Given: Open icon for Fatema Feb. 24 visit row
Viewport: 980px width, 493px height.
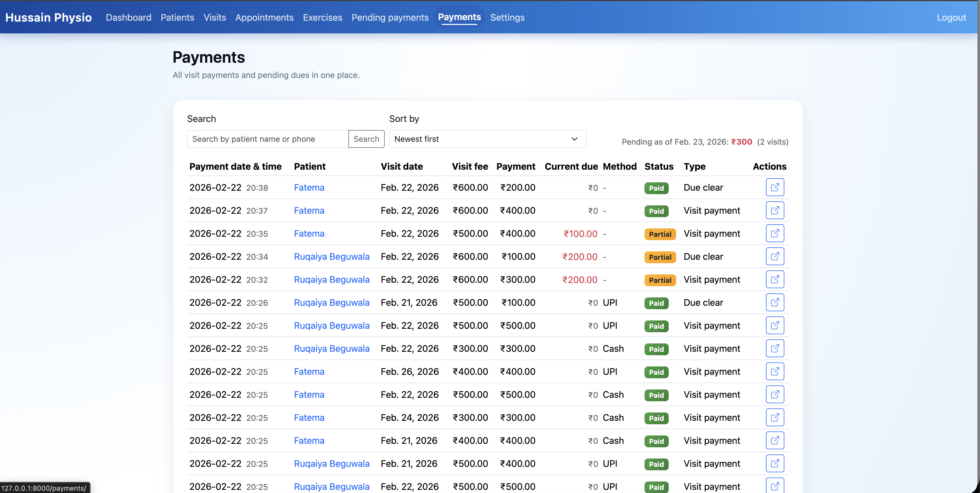Looking at the screenshot, I should click(x=775, y=418).
